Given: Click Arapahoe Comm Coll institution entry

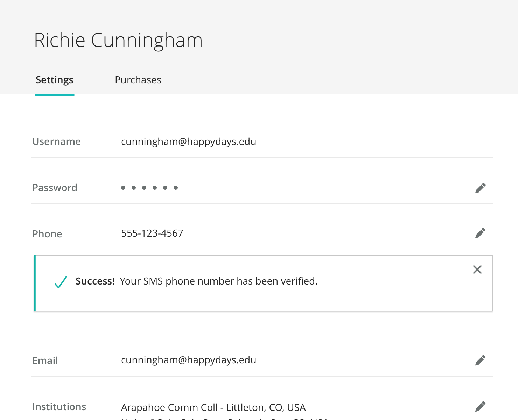Looking at the screenshot, I should click(213, 407).
